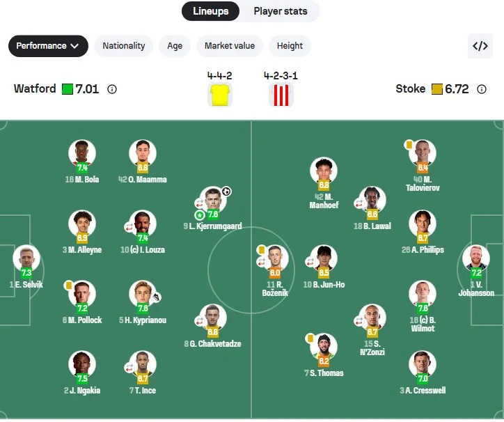504x422 pixels.
Task: Select the Height filter
Action: 290,46
